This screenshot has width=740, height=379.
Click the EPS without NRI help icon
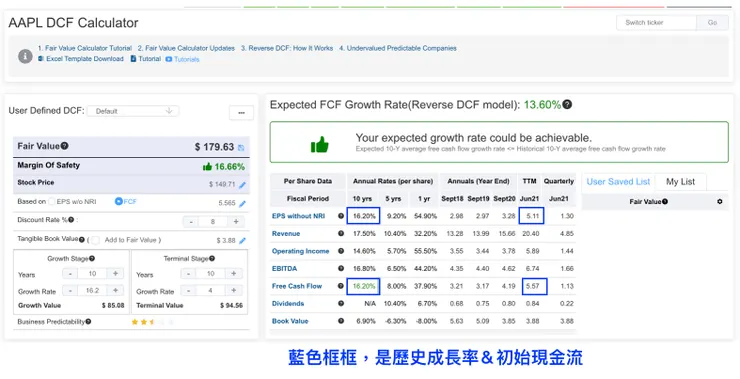[x=341, y=216]
